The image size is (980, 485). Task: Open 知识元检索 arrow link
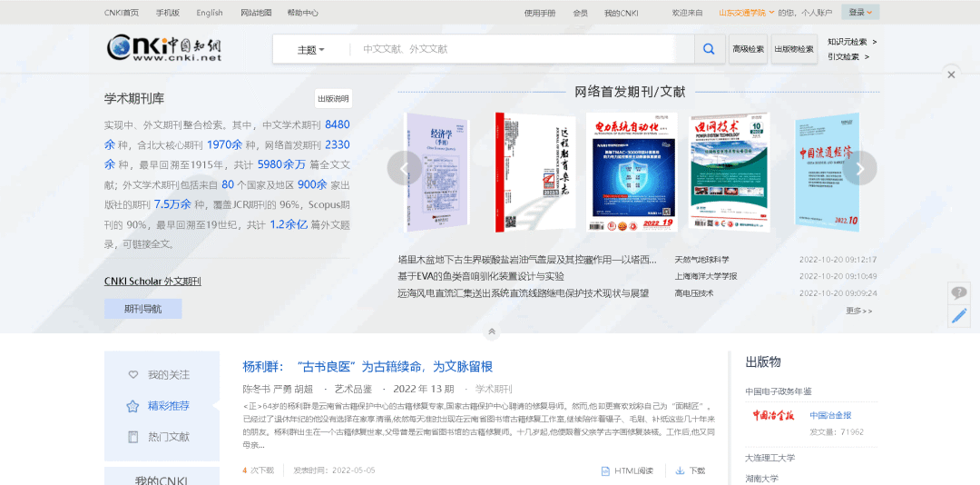pos(852,42)
